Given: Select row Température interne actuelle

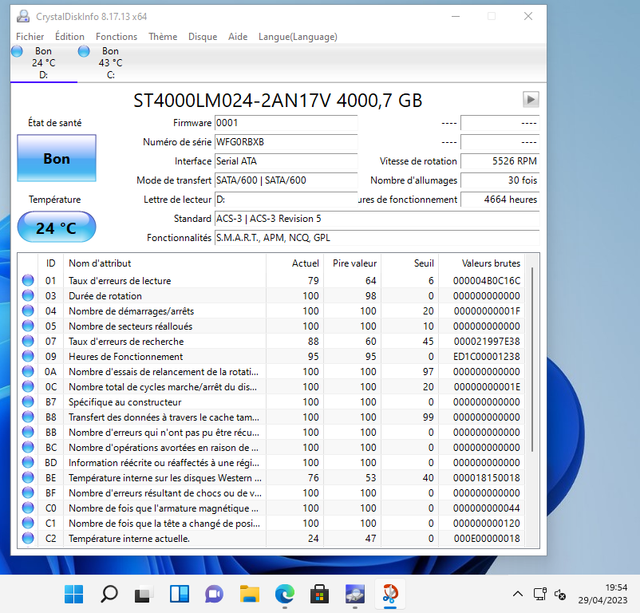Looking at the screenshot, I should click(x=271, y=538).
